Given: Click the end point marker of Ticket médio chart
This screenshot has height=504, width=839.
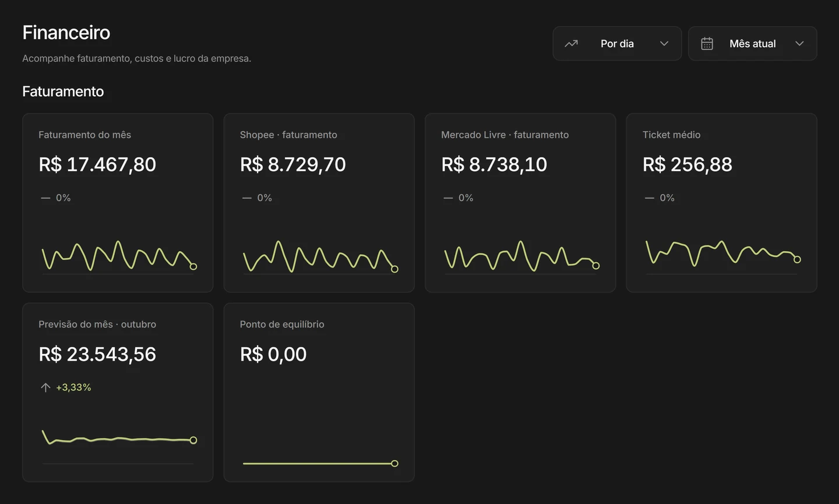Looking at the screenshot, I should coord(797,259).
